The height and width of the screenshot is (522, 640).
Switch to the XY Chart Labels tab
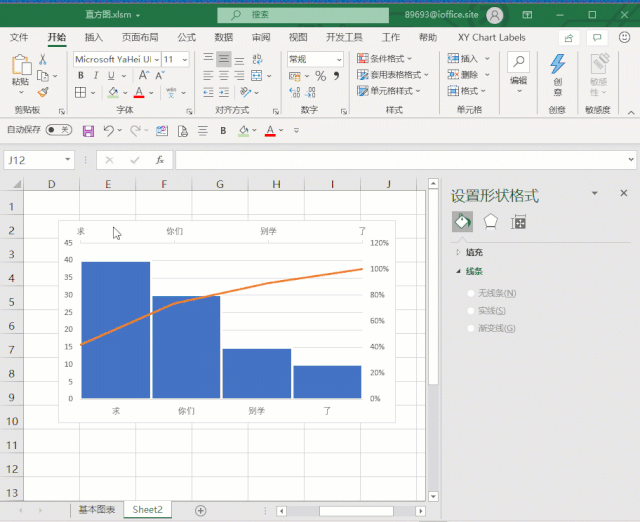coord(491,38)
